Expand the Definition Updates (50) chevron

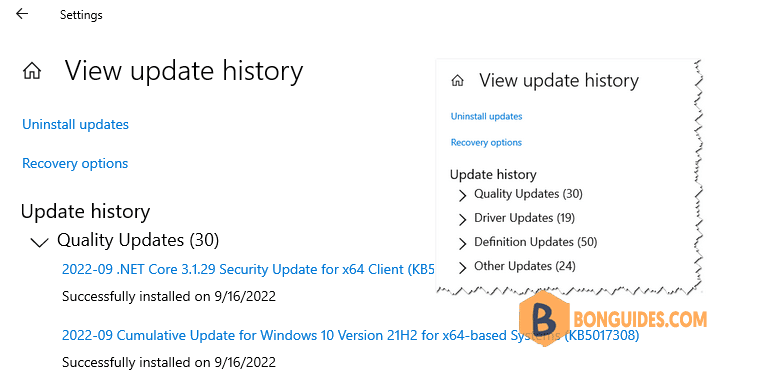462,243
